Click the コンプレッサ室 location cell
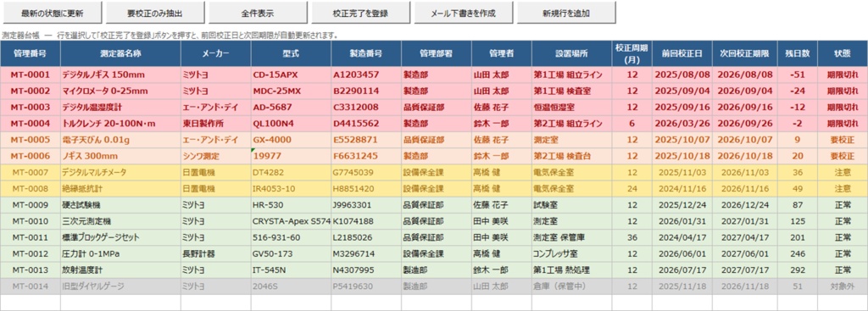The image size is (868, 311). (x=572, y=254)
